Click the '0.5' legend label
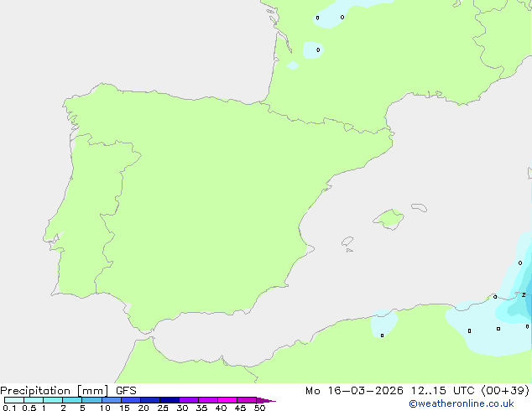Image resolution: width=532 pixels, height=411 pixels. coord(29,408)
